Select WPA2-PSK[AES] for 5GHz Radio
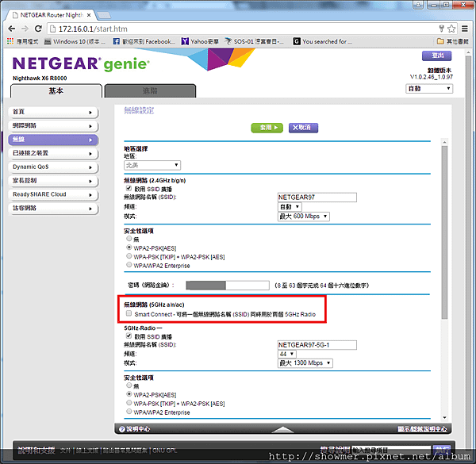 [x=129, y=394]
